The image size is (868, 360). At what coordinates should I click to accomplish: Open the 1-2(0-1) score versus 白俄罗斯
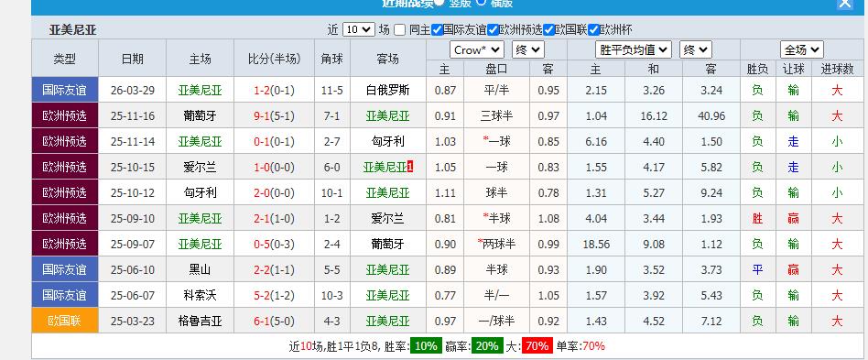pyautogui.click(x=274, y=91)
